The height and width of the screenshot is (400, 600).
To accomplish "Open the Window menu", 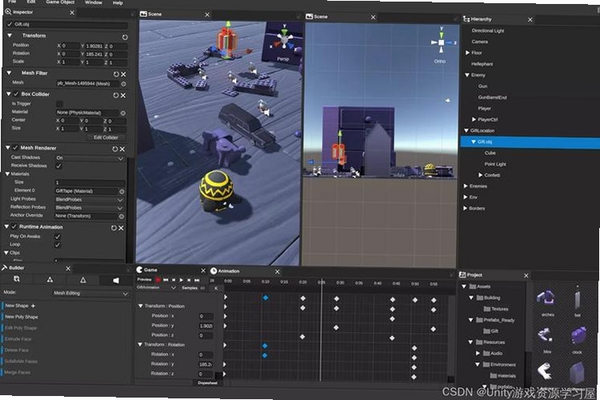I will pyautogui.click(x=93, y=2).
